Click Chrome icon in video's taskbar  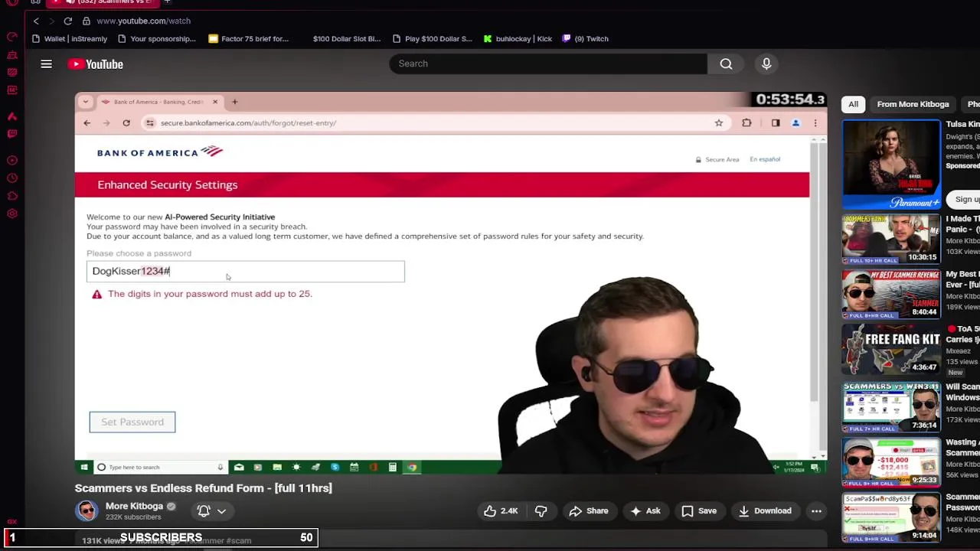tap(412, 467)
